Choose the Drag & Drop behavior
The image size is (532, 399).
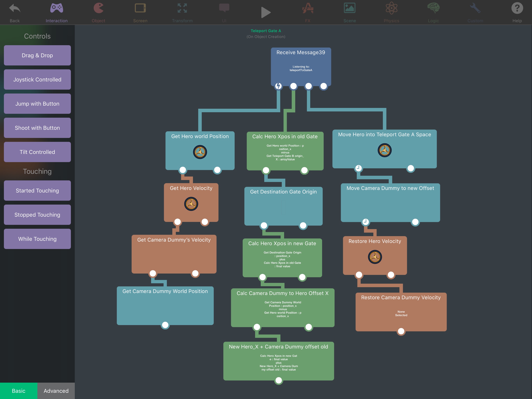click(x=37, y=55)
